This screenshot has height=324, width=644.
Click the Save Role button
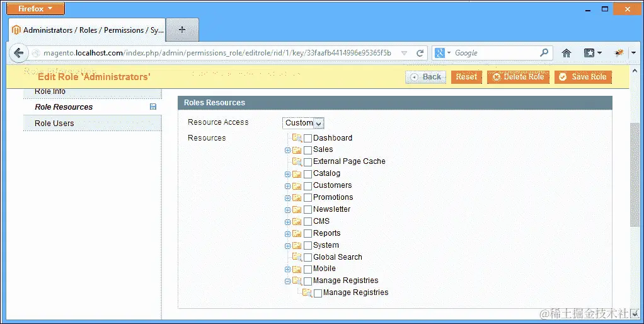(584, 77)
